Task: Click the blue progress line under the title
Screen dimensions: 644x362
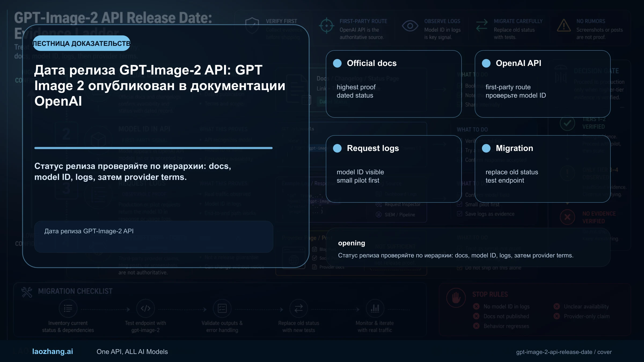Action: (153, 148)
